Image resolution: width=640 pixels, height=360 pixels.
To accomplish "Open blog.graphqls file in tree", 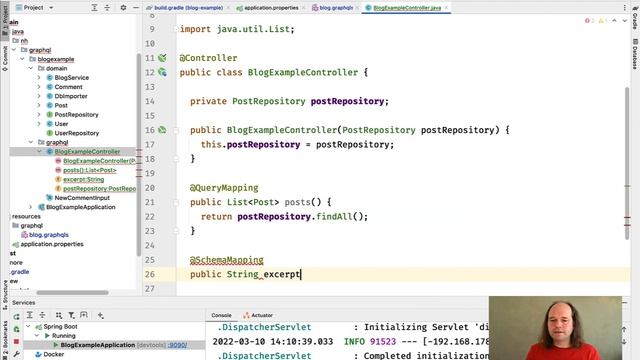I will click(x=49, y=235).
